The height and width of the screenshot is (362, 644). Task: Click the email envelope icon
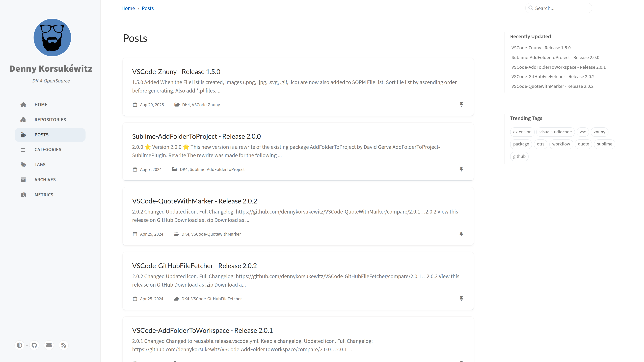49,345
